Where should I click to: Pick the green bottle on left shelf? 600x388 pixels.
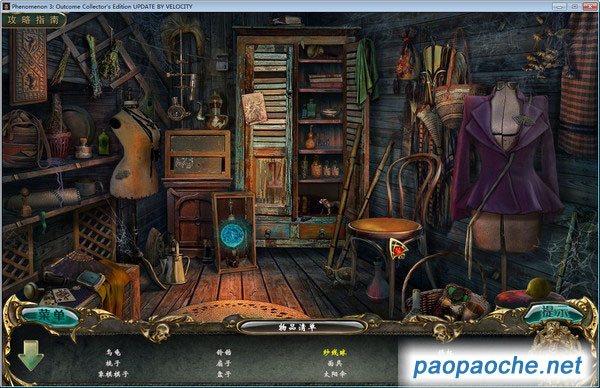[x=103, y=142]
